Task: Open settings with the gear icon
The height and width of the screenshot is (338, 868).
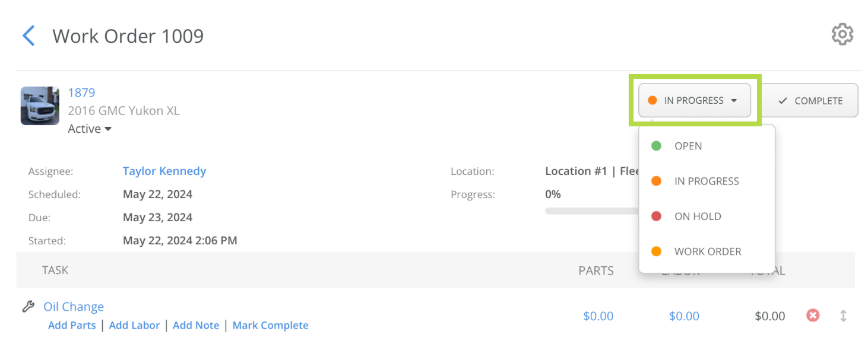Action: click(x=842, y=34)
